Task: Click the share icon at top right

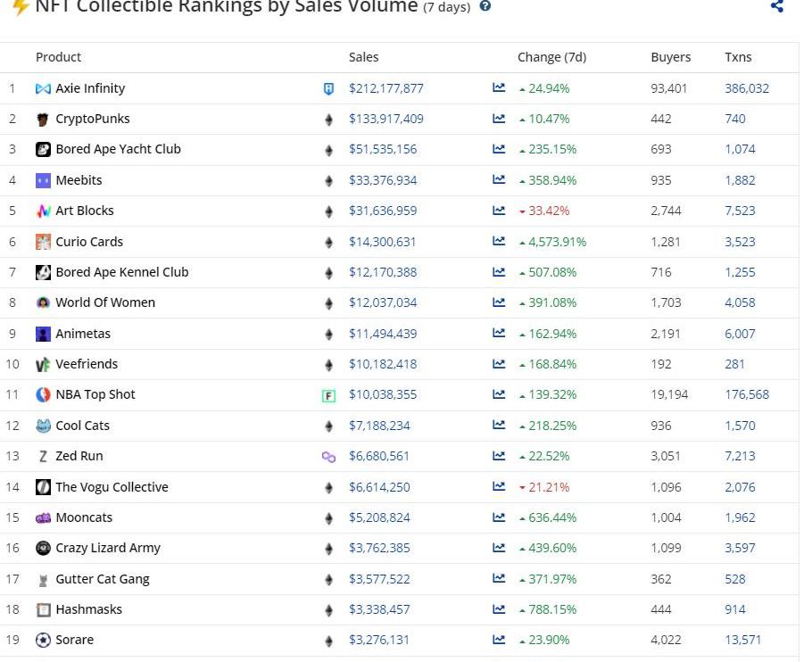Action: pyautogui.click(x=777, y=5)
